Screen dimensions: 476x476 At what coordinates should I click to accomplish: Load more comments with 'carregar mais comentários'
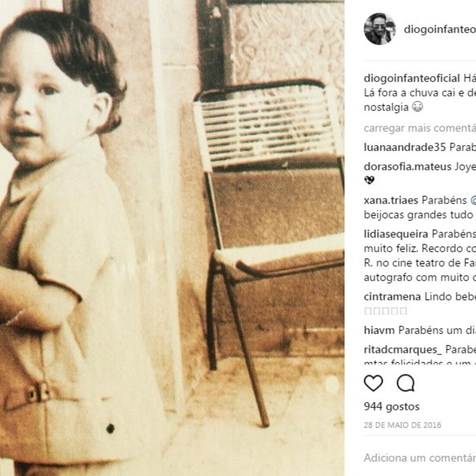coord(420,128)
